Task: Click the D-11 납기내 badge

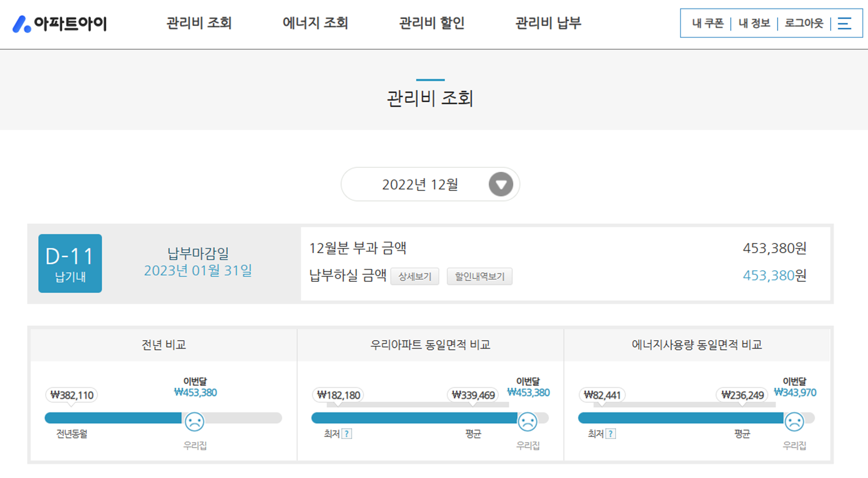Action: [x=69, y=263]
